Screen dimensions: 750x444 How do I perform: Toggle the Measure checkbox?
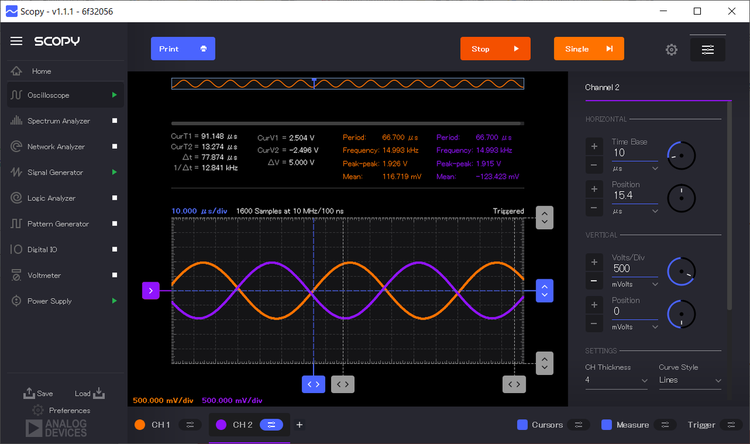click(x=607, y=425)
